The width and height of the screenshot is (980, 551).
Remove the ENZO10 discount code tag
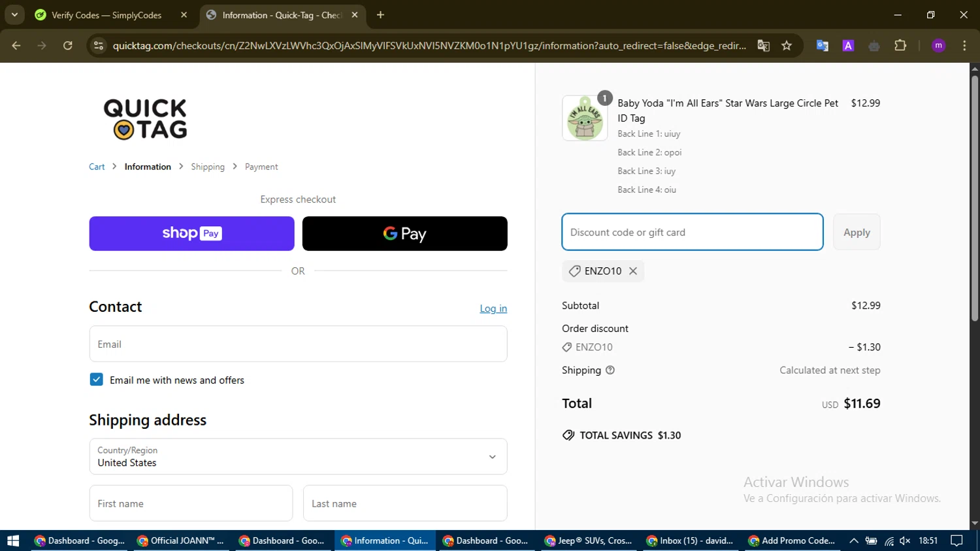pos(632,271)
